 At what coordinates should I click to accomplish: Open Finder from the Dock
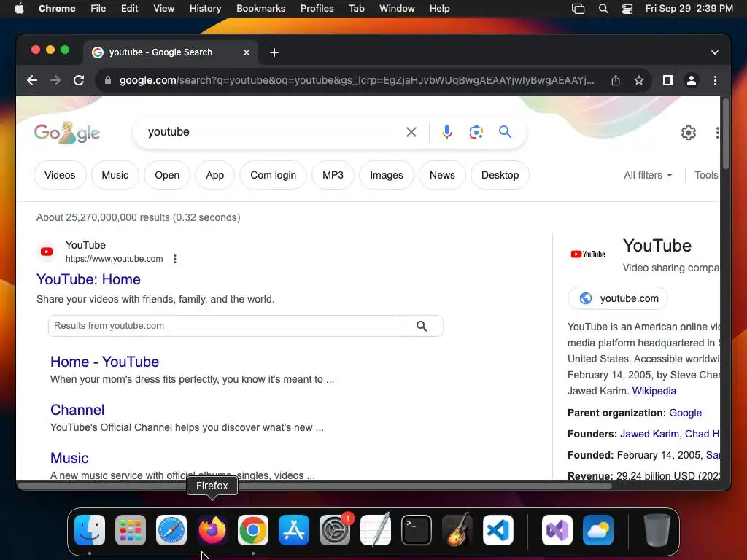pos(90,530)
